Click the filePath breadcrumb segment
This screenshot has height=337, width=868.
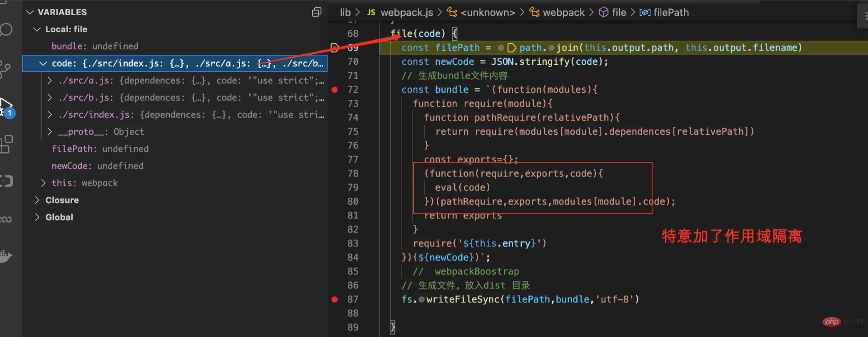pyautogui.click(x=671, y=12)
